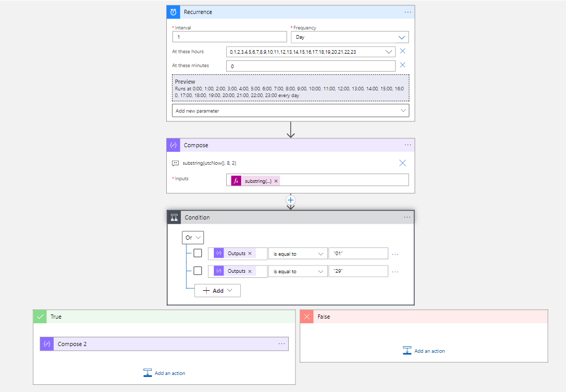This screenshot has width=566, height=392.
Task: Open the Recurrence ellipsis menu
Action: point(407,11)
